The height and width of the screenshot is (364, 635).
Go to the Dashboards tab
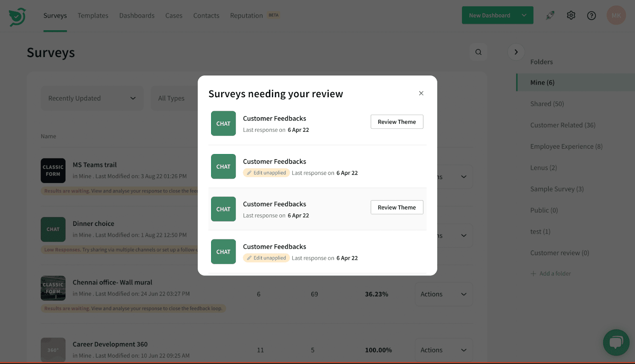(137, 15)
